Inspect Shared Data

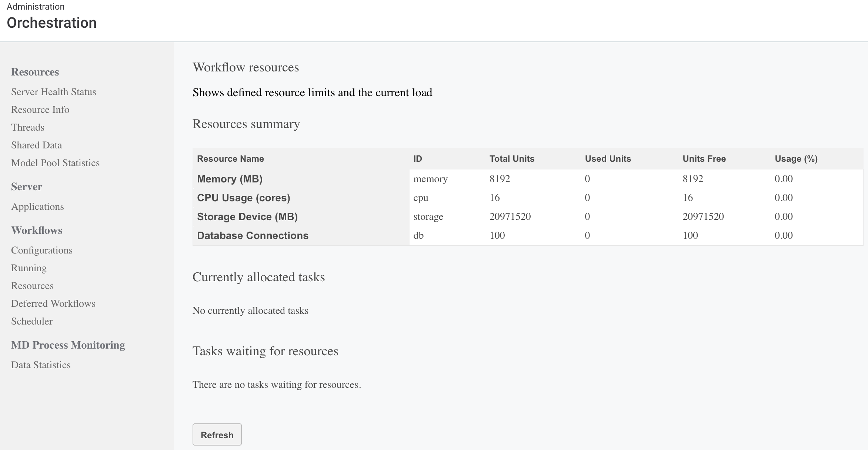click(x=36, y=145)
